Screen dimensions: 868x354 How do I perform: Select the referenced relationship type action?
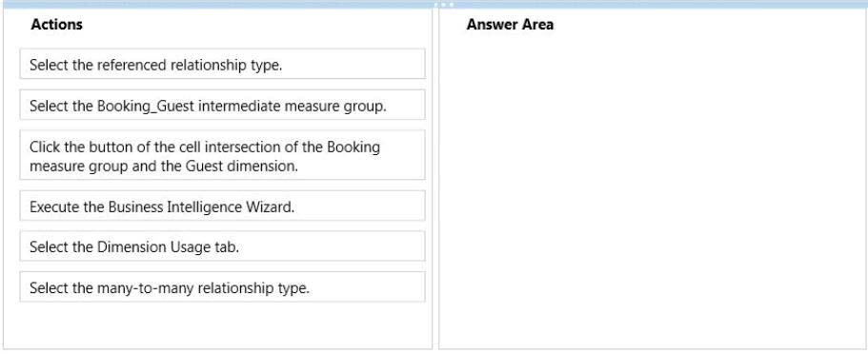point(222,64)
